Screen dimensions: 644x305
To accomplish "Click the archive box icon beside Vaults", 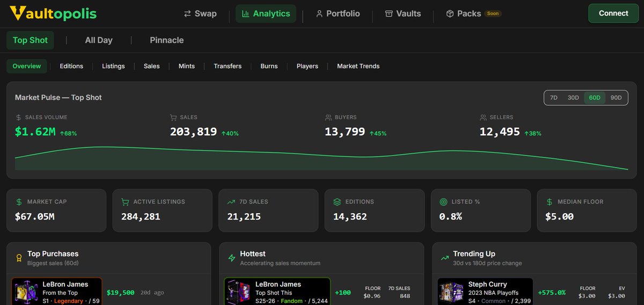I will pyautogui.click(x=389, y=13).
